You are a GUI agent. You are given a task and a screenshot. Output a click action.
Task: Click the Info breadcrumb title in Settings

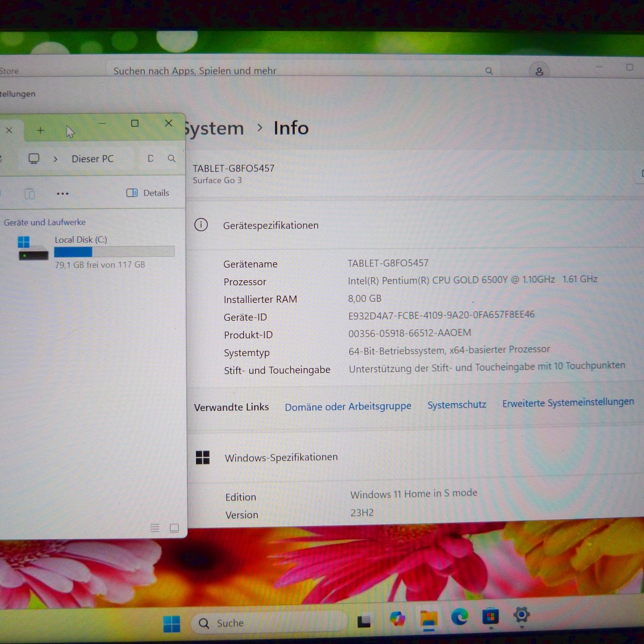[x=291, y=128]
